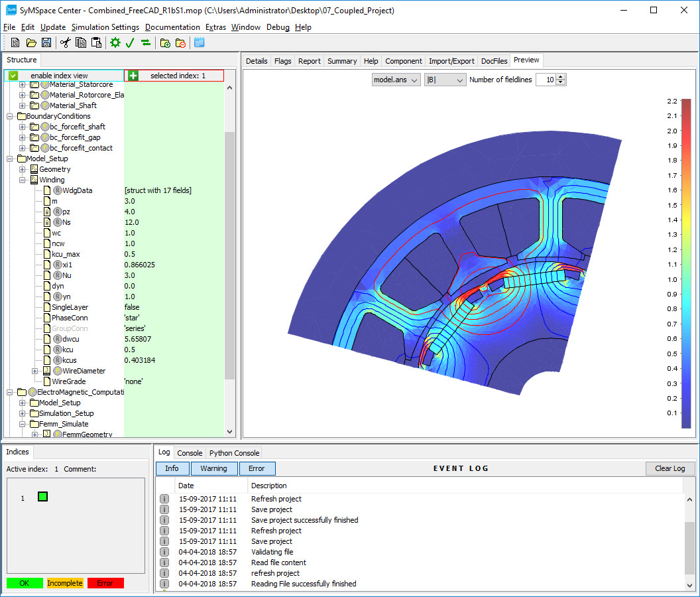This screenshot has width=700, height=597.
Task: Switch to the Python Console tab
Action: 234,453
